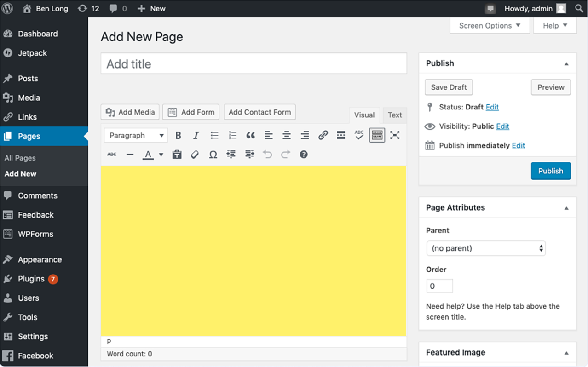Insert a bulleted list
The height and width of the screenshot is (367, 588).
(214, 135)
